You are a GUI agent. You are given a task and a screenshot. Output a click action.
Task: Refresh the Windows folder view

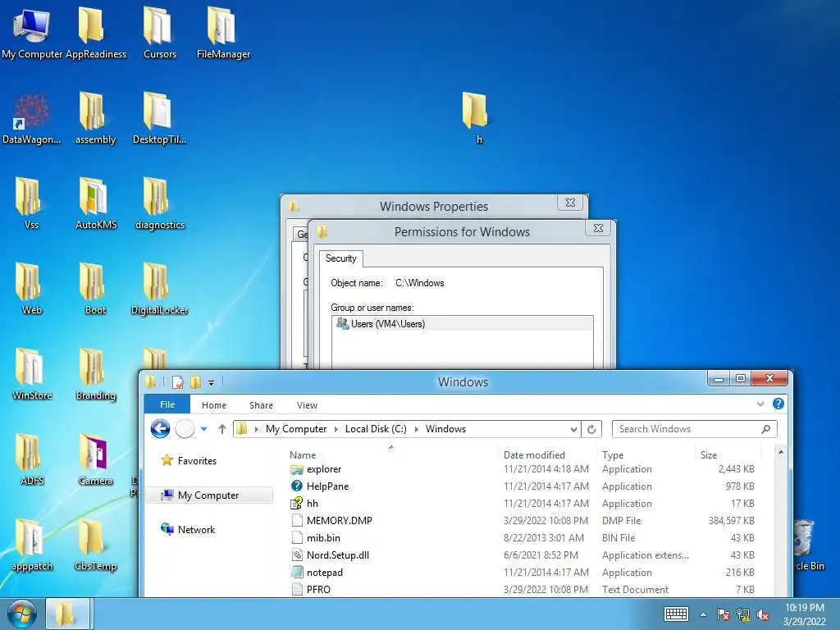591,429
